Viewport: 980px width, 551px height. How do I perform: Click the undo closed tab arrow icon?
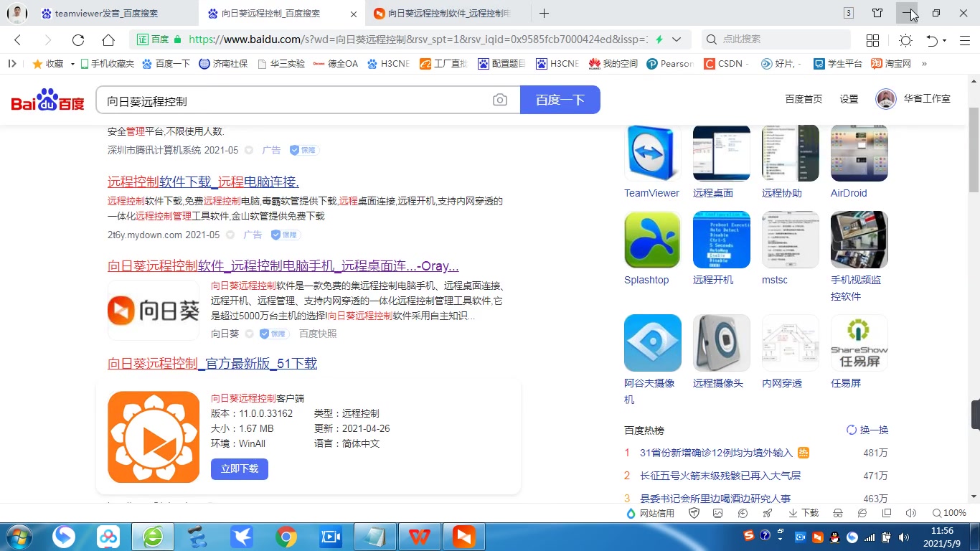point(932,40)
